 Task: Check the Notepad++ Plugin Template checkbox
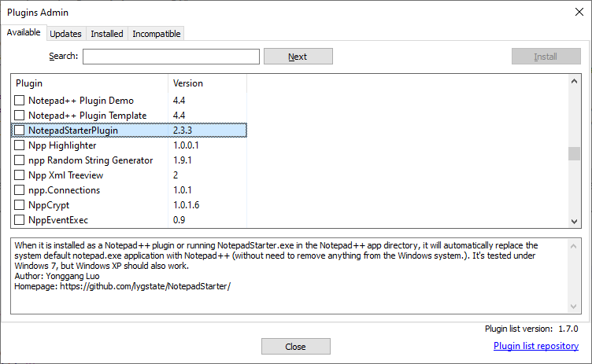[19, 115]
